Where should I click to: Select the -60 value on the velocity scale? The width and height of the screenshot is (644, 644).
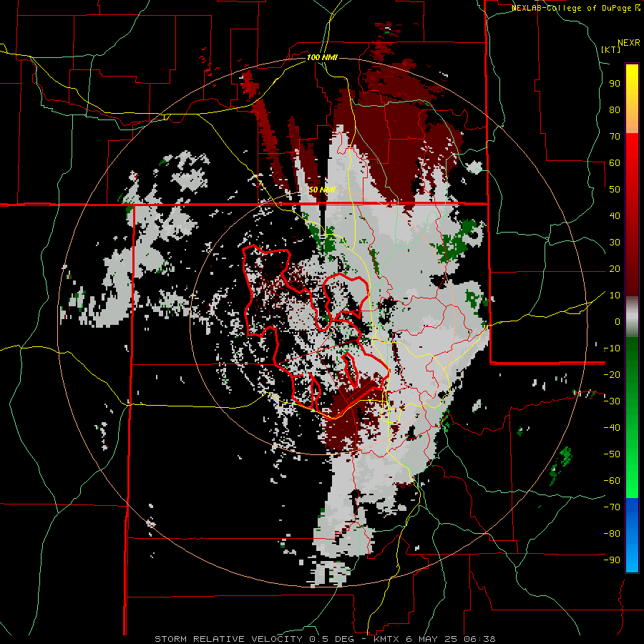click(x=612, y=481)
